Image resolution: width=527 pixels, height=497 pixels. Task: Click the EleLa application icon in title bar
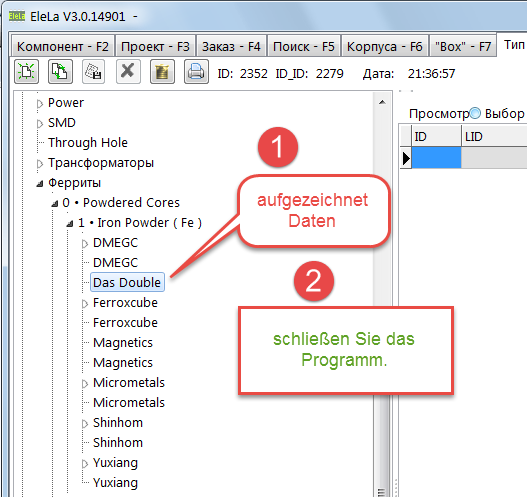(17, 16)
